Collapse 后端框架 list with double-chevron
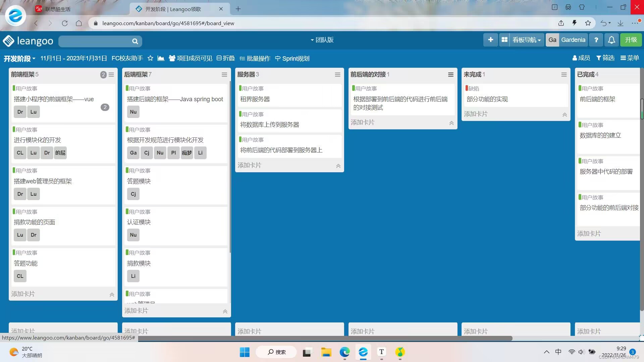This screenshot has height=362, width=644. 225,312
